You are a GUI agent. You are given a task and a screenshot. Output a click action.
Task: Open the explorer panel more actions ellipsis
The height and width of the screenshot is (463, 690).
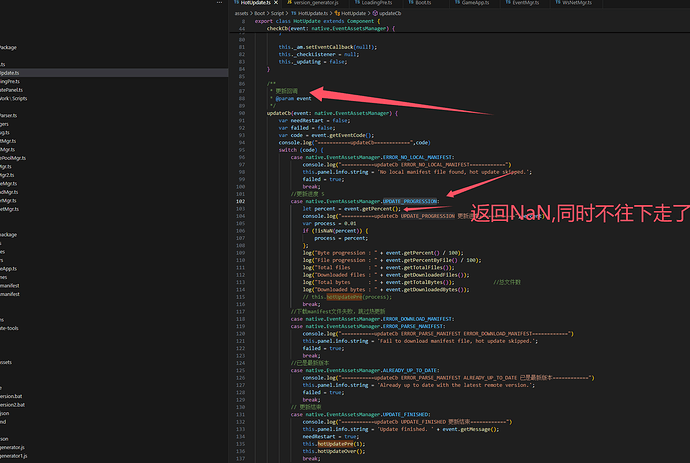[x=219, y=2]
